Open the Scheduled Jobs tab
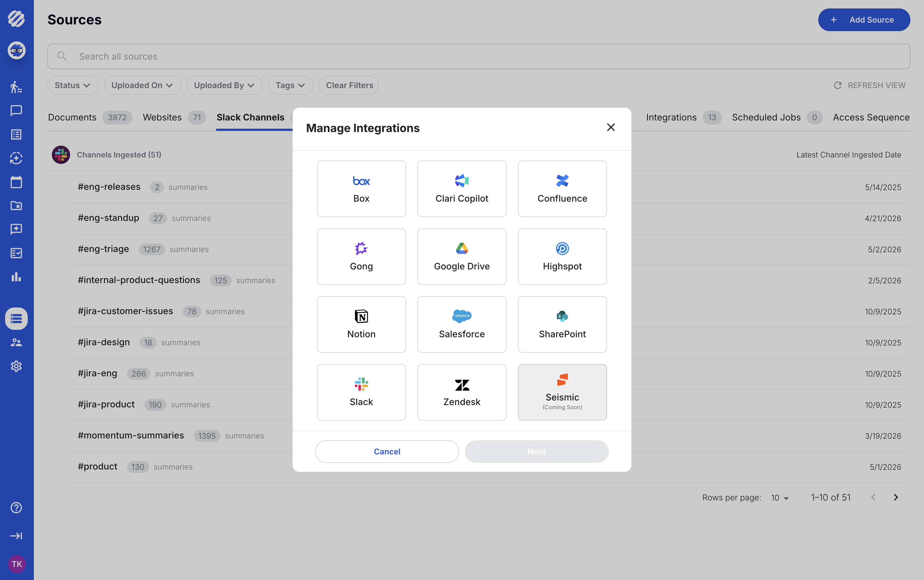The width and height of the screenshot is (924, 580). 777,117
